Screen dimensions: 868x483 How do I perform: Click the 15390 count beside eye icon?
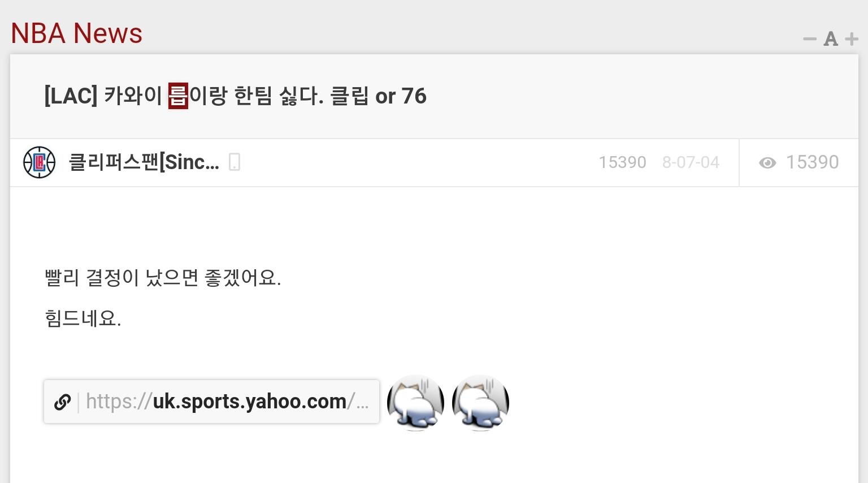point(812,162)
